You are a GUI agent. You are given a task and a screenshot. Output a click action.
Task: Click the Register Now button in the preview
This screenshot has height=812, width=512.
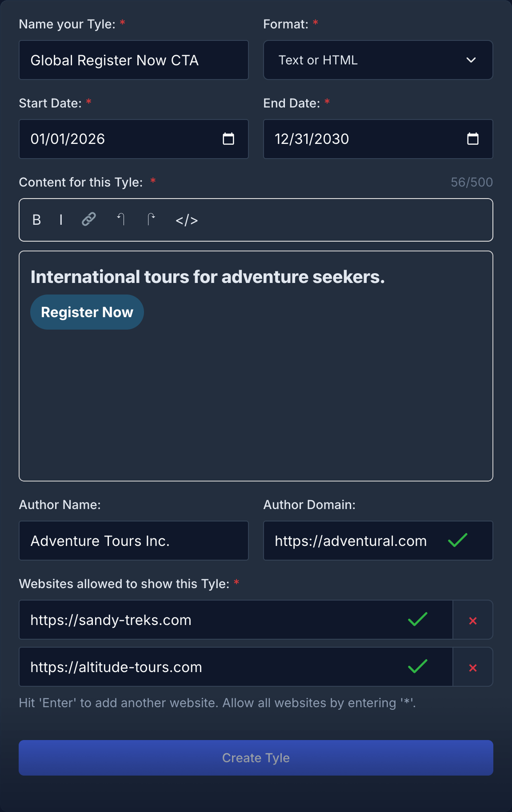coord(87,312)
